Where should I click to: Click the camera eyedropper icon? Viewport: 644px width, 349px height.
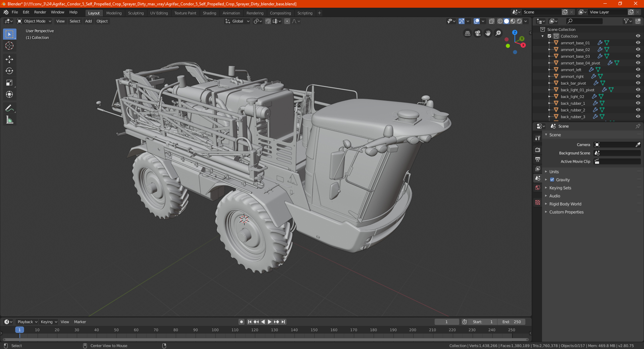click(638, 145)
